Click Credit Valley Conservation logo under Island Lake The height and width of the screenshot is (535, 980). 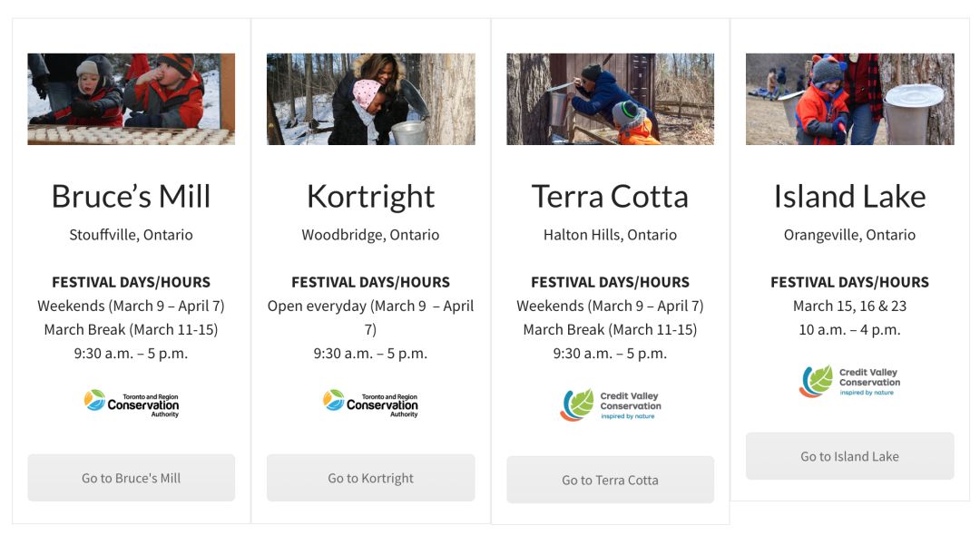pyautogui.click(x=850, y=382)
